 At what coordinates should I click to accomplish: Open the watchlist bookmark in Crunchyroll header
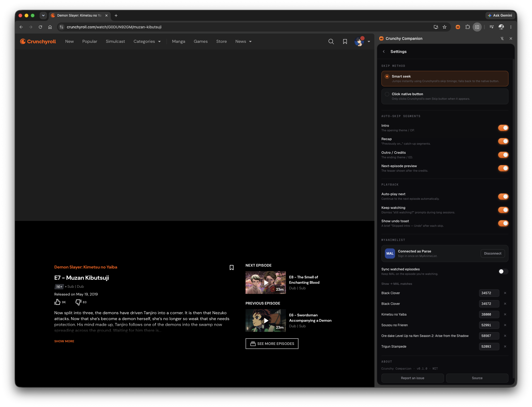click(x=345, y=41)
